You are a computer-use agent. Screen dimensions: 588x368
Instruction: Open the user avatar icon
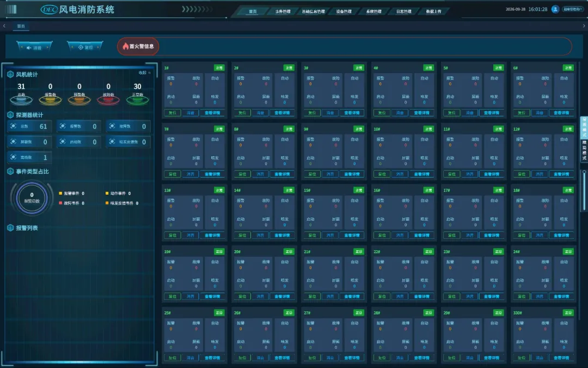555,9
